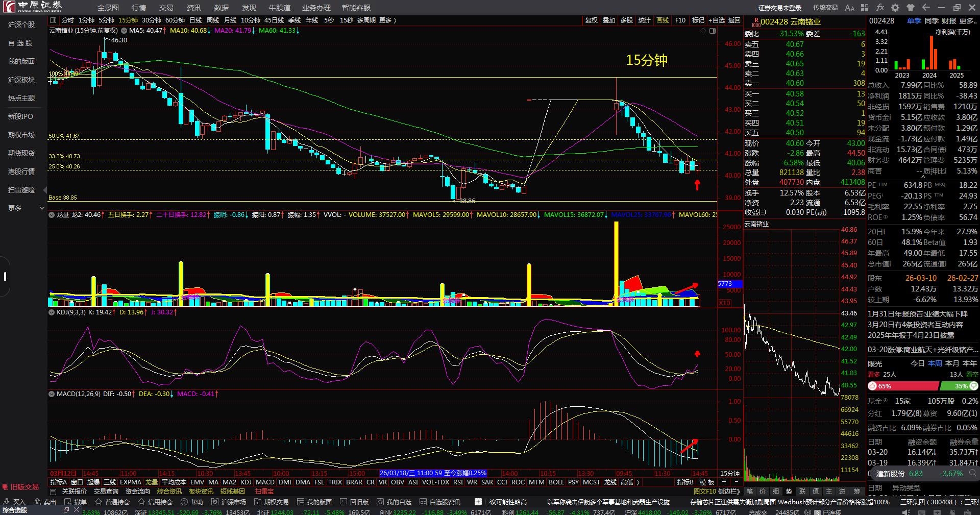This screenshot has height=515, width=980.
Task: Open 沪深板块 in left sidebar
Action: point(21,80)
